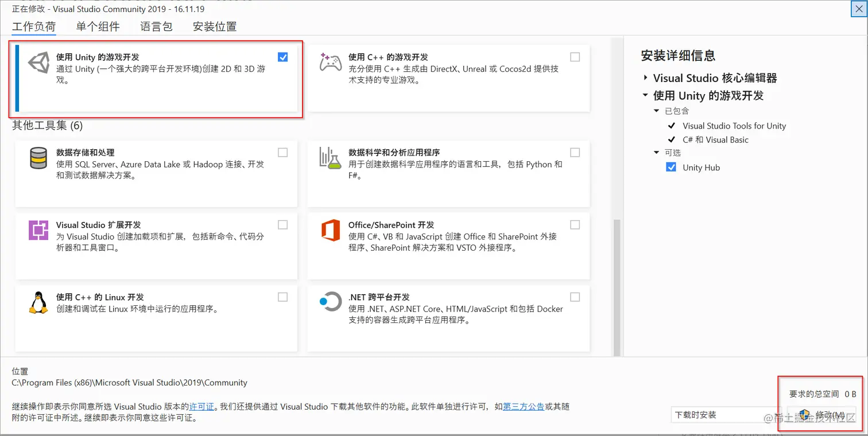
Task: Select the 使用 Unity 的游戏开发 card title
Action: click(x=98, y=57)
